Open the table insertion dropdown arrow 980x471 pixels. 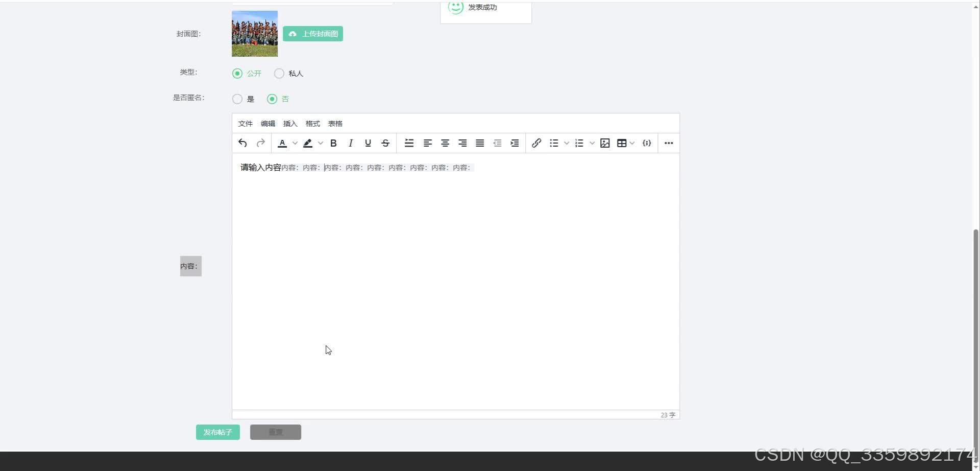(632, 143)
